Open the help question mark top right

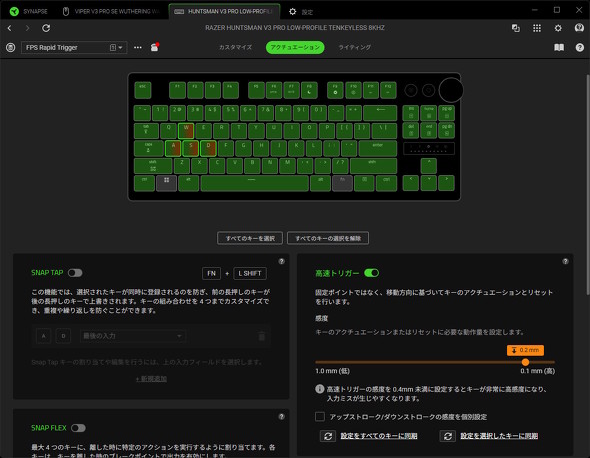click(579, 47)
